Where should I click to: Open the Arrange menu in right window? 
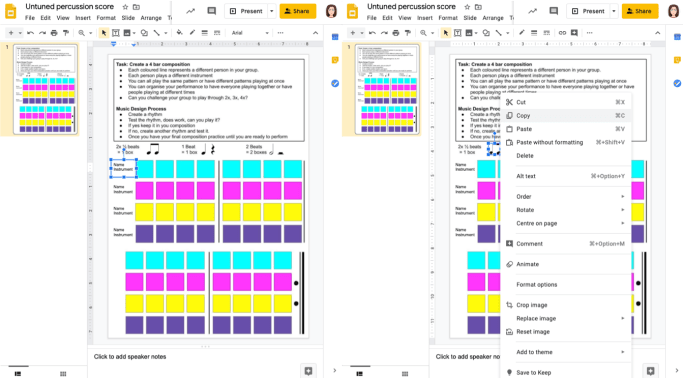pos(493,18)
